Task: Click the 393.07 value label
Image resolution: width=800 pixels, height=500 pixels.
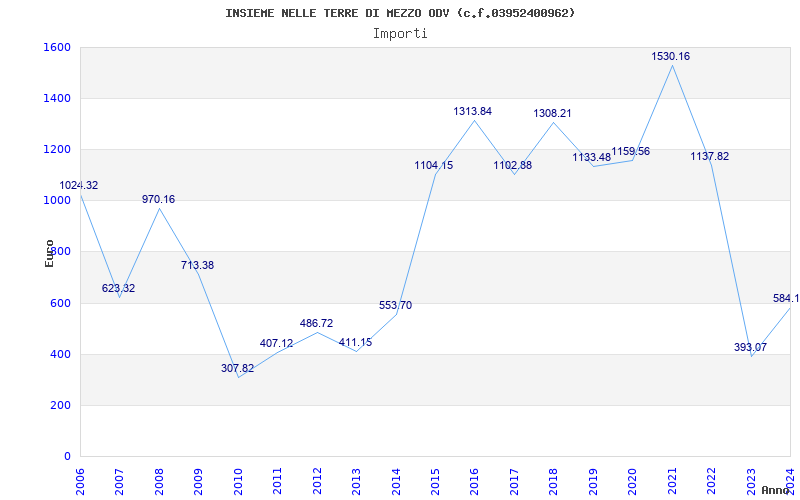Action: [x=751, y=347]
